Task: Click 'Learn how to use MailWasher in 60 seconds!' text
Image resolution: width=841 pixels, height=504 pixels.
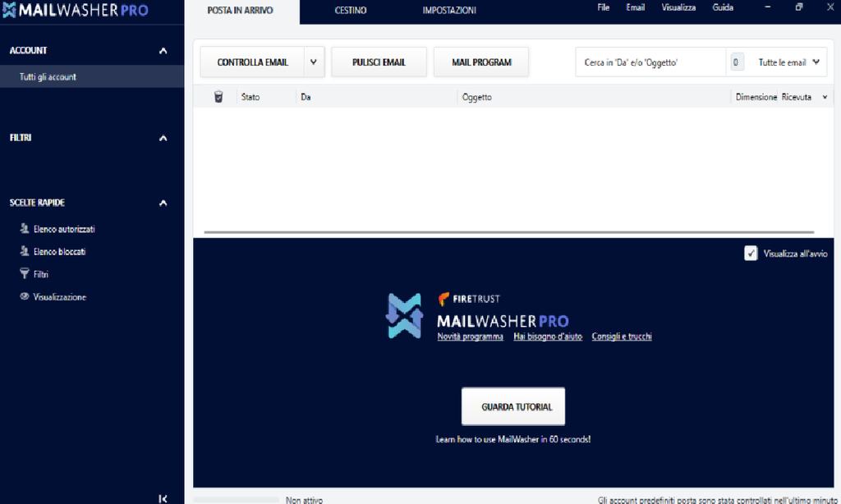Action: pos(513,439)
